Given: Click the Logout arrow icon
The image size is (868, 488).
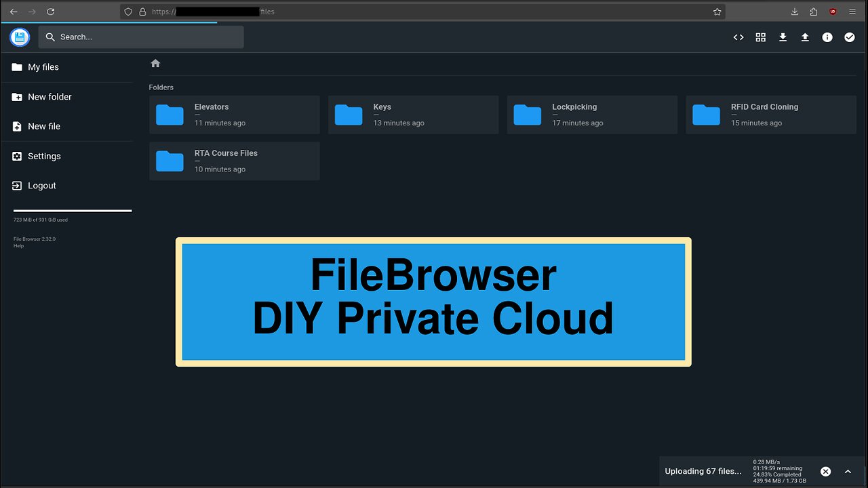Looking at the screenshot, I should click(17, 186).
